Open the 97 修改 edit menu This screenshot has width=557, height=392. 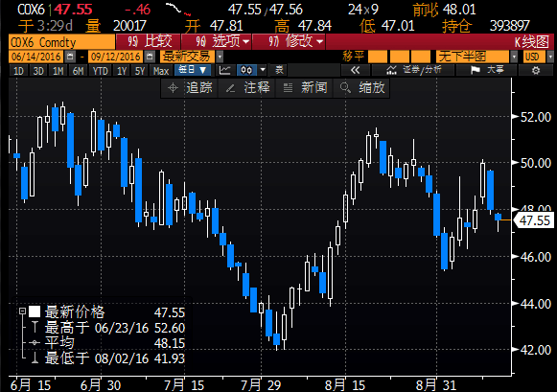click(x=290, y=42)
